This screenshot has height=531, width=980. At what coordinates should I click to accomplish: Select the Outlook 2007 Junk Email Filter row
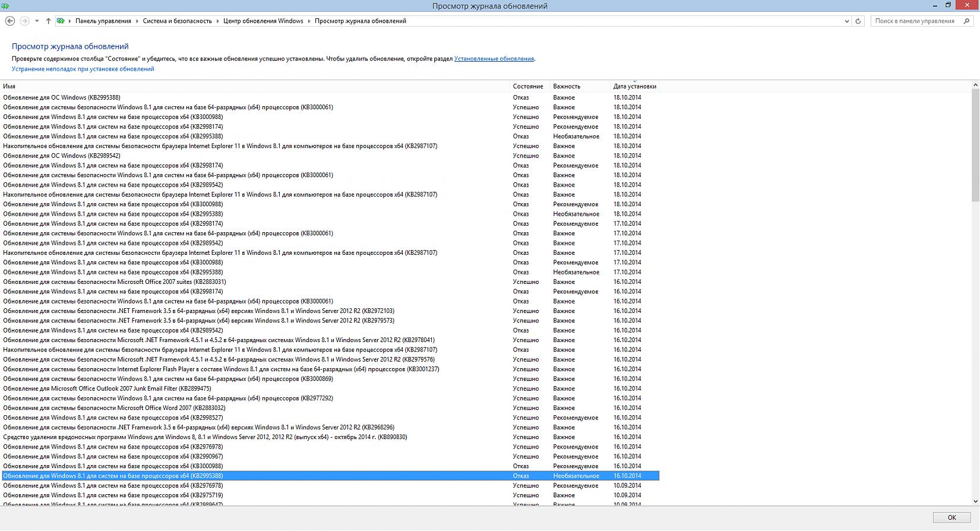(330, 388)
